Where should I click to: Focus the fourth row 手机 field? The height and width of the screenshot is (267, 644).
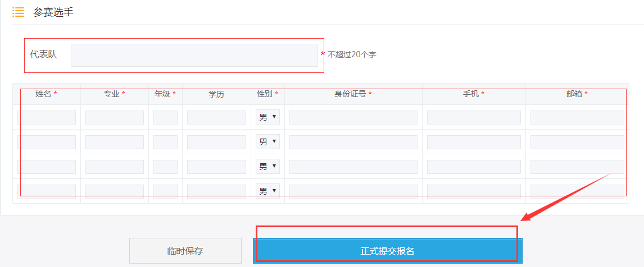(474, 191)
